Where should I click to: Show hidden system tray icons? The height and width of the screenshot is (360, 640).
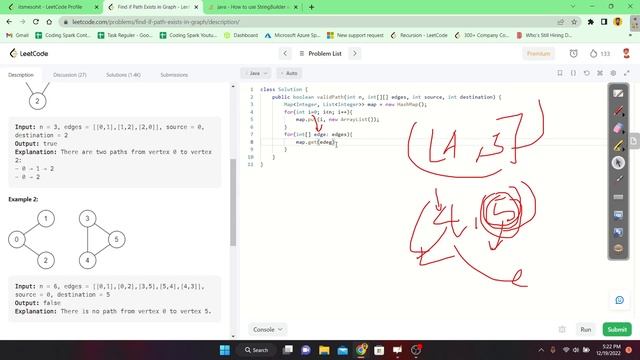click(x=541, y=350)
